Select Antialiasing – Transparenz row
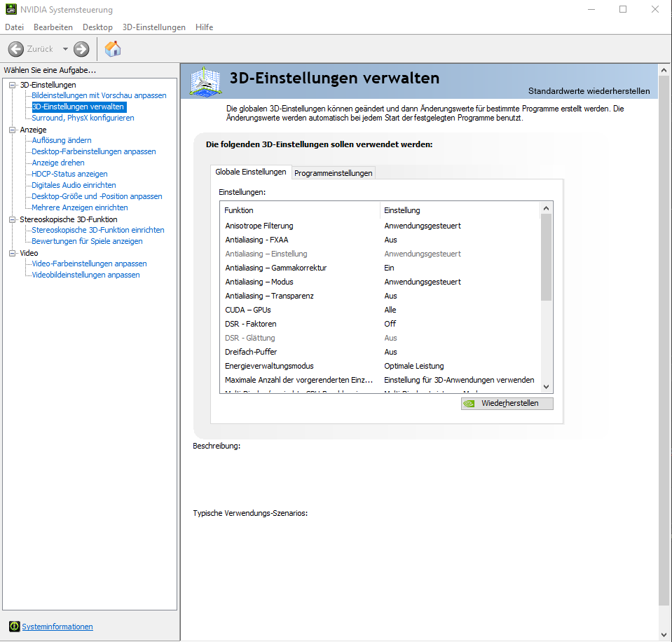This screenshot has height=642, width=672. [380, 296]
